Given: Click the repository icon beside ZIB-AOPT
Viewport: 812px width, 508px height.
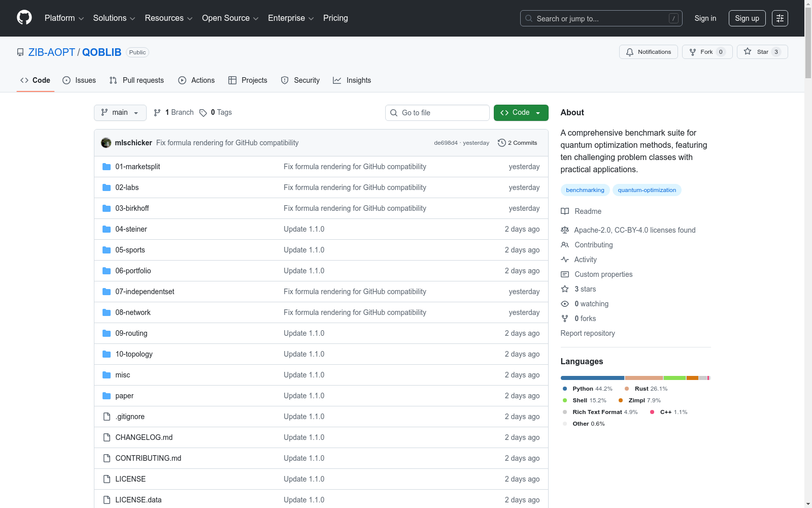Looking at the screenshot, I should pos(20,52).
